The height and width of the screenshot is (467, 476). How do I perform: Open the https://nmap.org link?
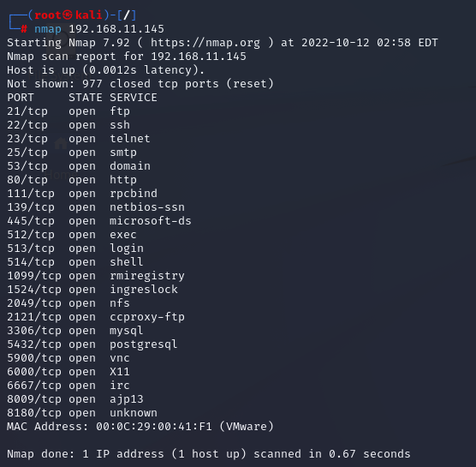[205, 43]
